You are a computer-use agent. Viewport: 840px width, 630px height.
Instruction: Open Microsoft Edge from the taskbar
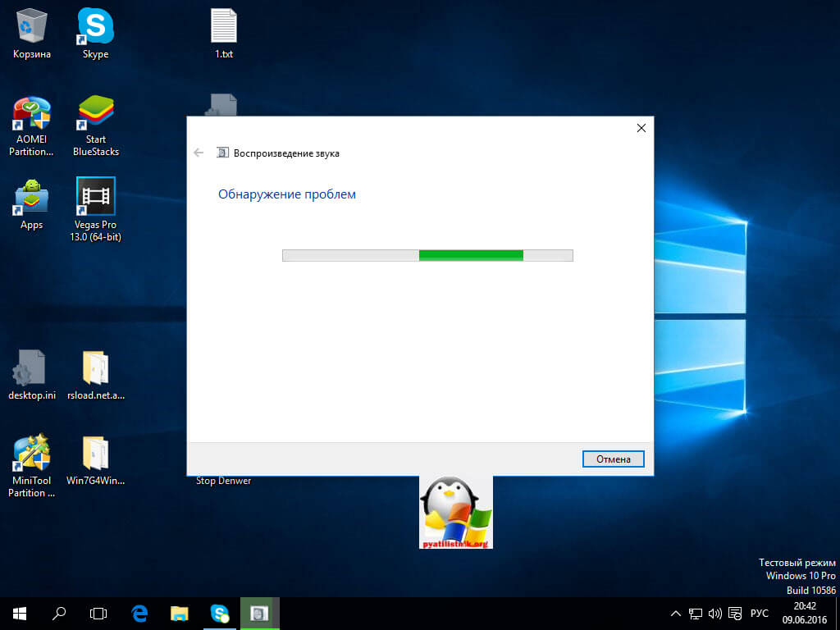click(x=139, y=613)
